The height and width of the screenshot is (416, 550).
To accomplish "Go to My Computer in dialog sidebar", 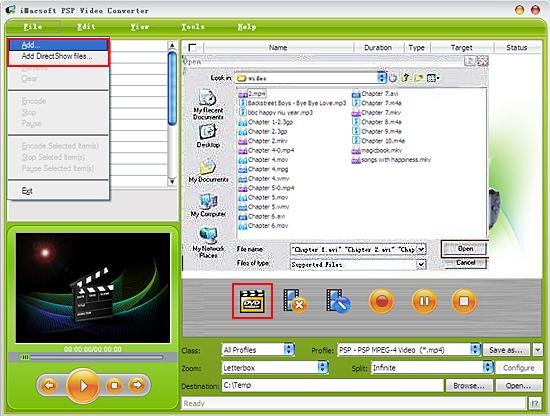I will 208,205.
